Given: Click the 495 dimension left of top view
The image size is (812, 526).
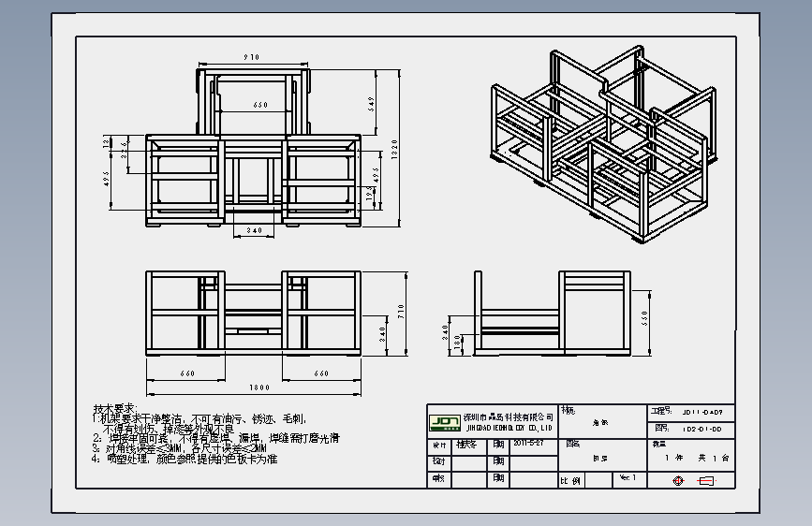Looking at the screenshot, I should [x=106, y=179].
